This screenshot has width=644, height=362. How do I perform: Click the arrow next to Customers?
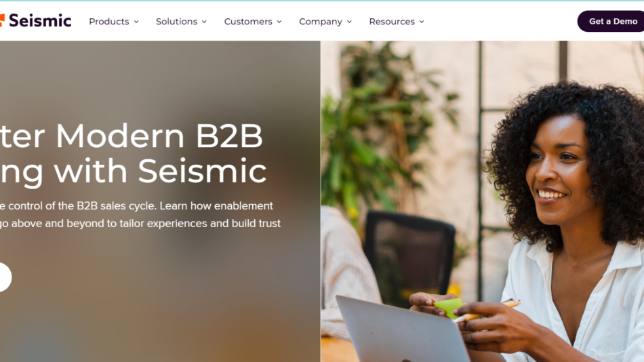pyautogui.click(x=279, y=22)
